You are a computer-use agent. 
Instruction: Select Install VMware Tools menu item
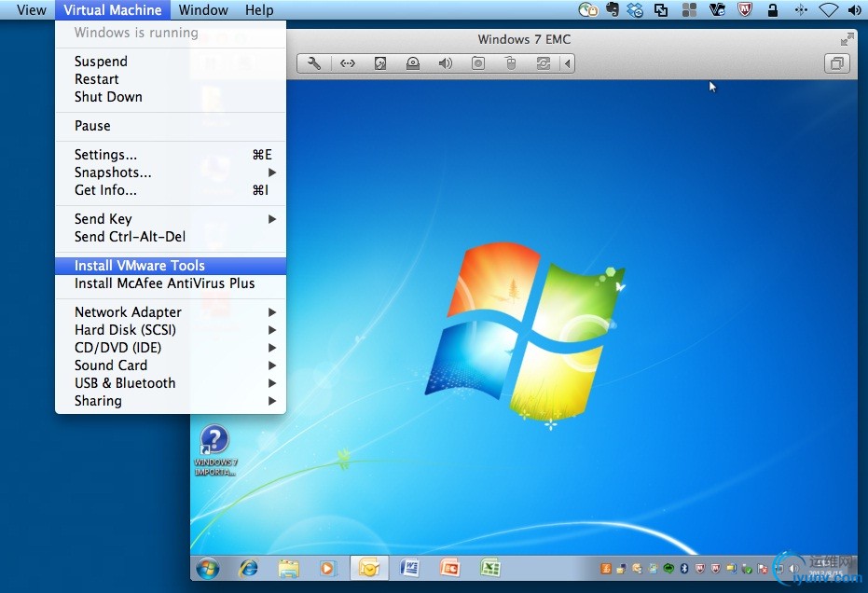point(140,266)
